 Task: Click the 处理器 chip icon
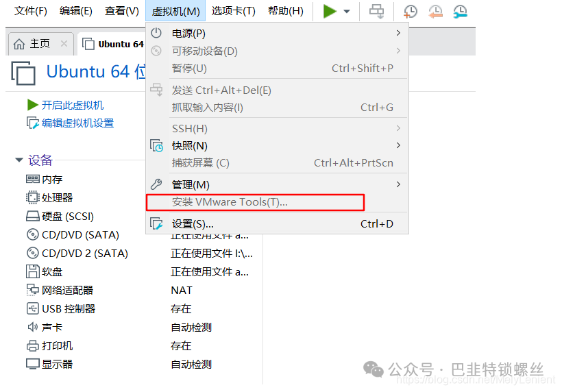tap(32, 197)
